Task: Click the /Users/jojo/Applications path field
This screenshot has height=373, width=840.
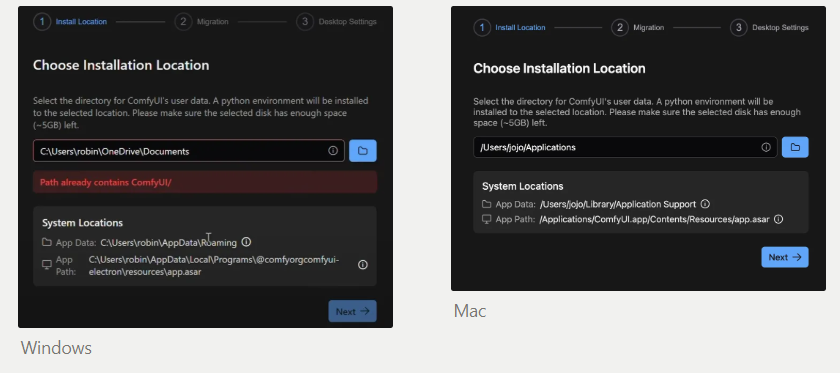Action: pos(625,147)
